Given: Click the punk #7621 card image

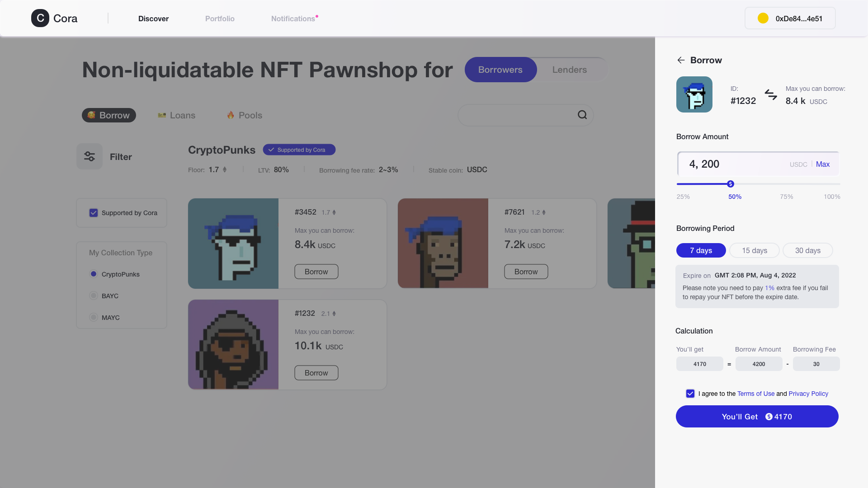Looking at the screenshot, I should click(443, 244).
